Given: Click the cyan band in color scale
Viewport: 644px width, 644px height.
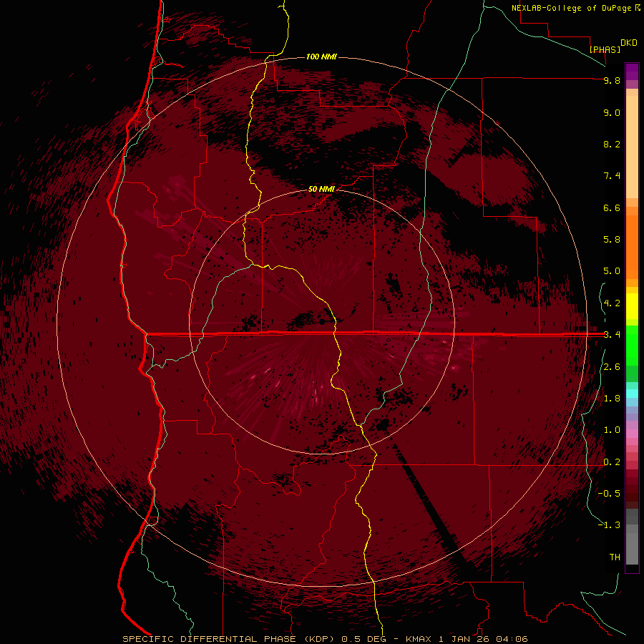Looking at the screenshot, I should [632, 393].
